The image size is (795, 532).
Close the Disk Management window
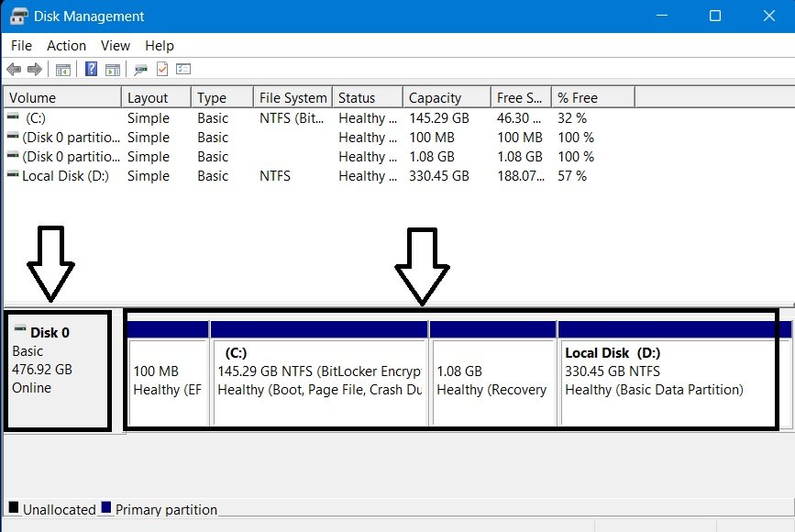[x=769, y=16]
